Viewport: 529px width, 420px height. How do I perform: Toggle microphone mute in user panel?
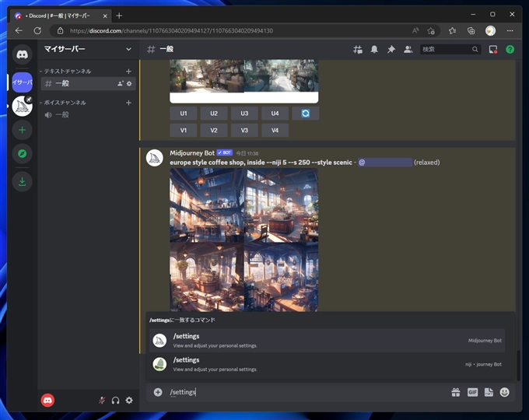coord(101,400)
